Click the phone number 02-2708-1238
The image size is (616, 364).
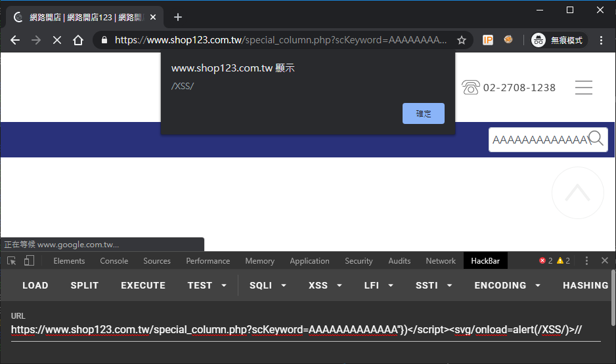[519, 87]
